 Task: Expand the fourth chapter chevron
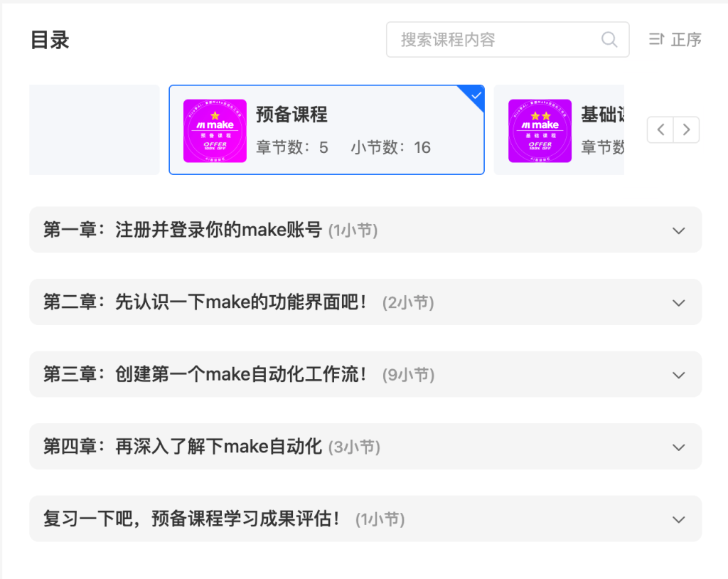[679, 447]
